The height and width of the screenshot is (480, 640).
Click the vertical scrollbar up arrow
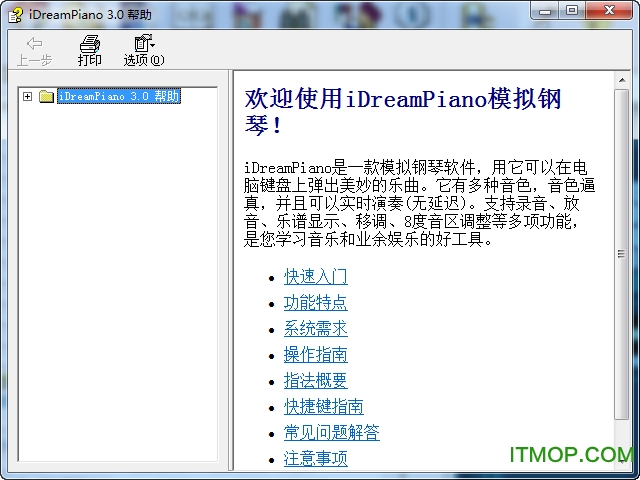[622, 80]
